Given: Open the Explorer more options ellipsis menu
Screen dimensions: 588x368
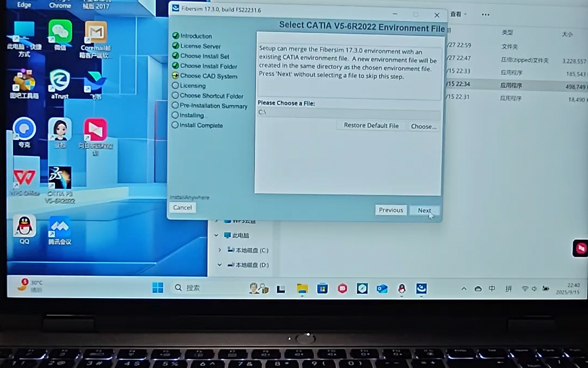Looking at the screenshot, I should pos(485,15).
